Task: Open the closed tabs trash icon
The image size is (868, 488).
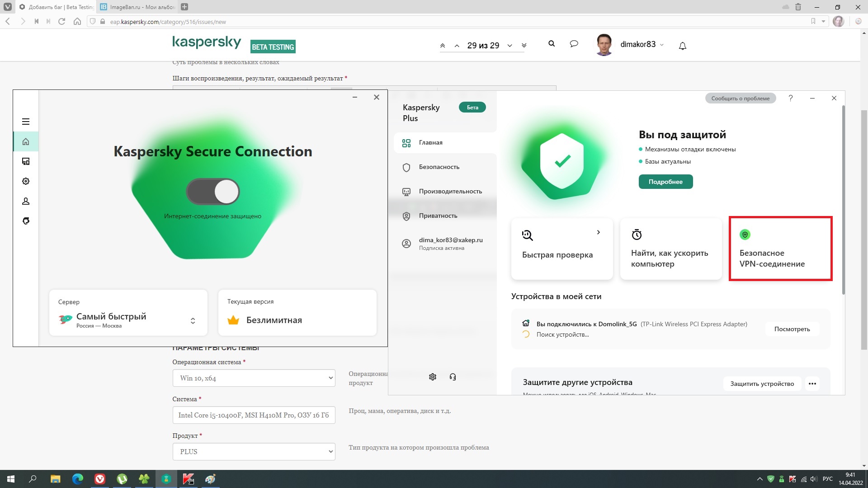Action: pos(798,7)
